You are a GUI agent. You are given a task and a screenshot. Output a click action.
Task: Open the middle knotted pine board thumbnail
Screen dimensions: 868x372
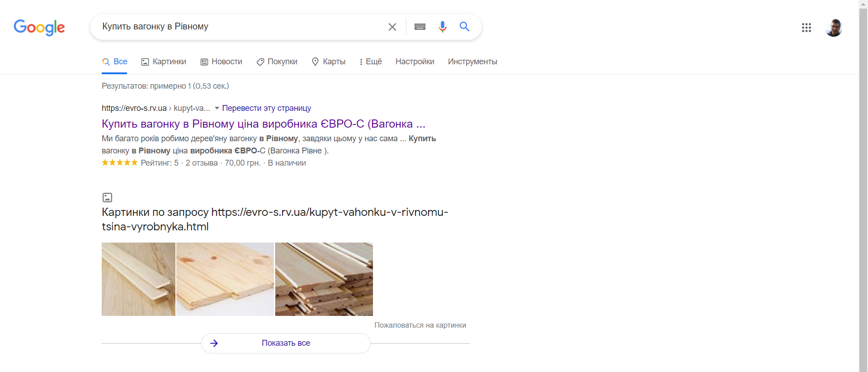(225, 279)
